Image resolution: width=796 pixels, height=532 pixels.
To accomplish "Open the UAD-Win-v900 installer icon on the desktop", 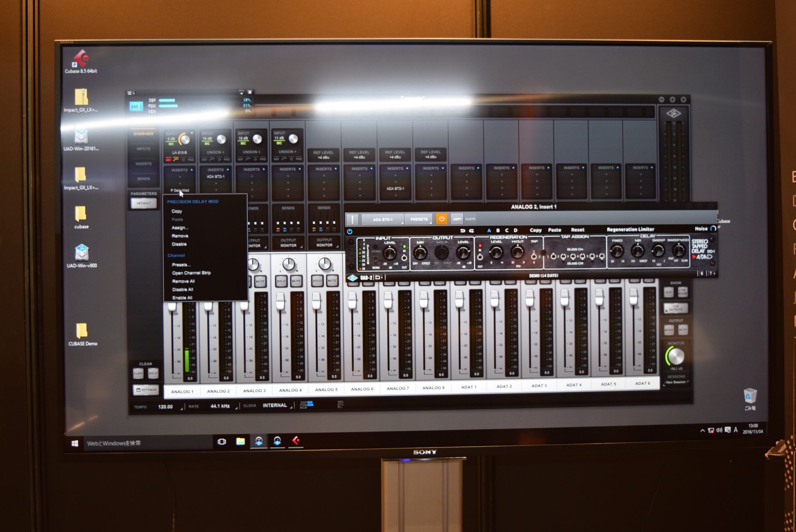I will tap(82, 256).
